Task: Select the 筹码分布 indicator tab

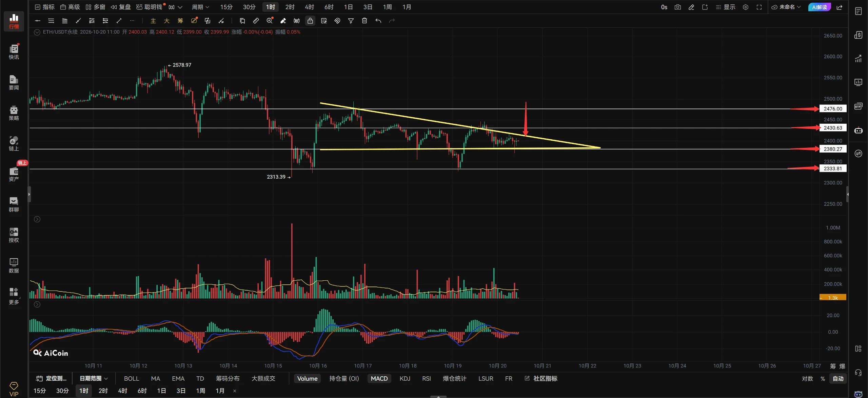Action: click(x=228, y=378)
